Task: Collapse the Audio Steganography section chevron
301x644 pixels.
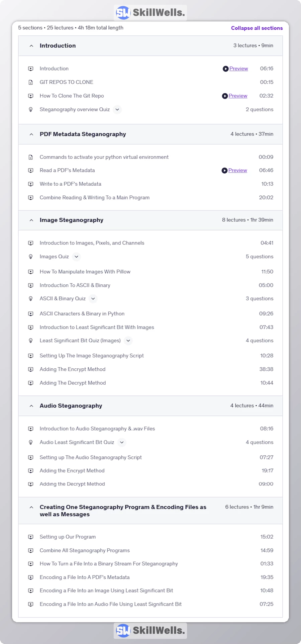Action: [x=31, y=406]
